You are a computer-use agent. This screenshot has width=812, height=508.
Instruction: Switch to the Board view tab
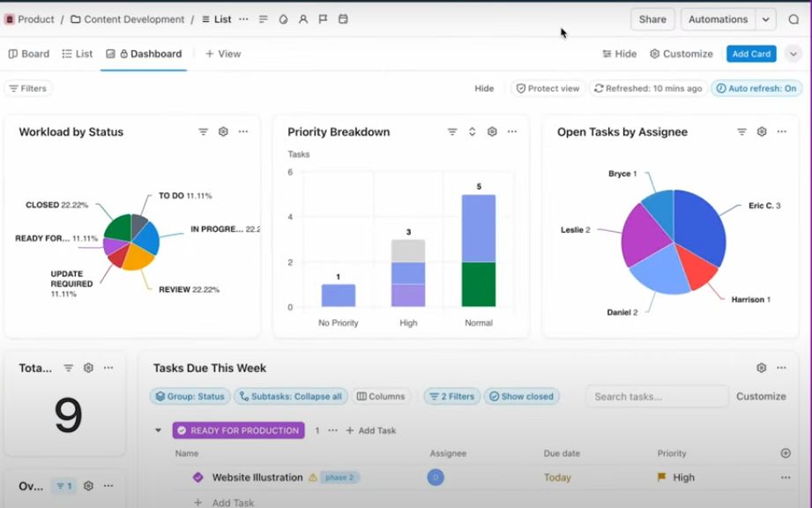tap(29, 54)
